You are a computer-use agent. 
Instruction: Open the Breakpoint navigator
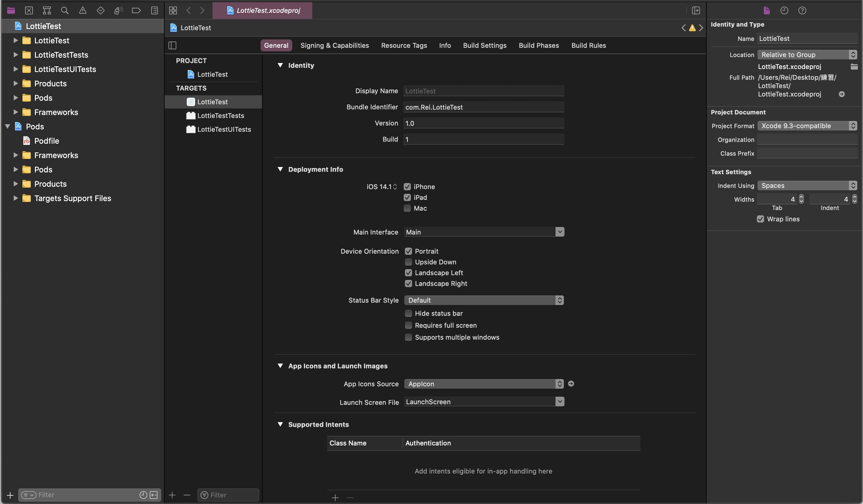coord(136,11)
